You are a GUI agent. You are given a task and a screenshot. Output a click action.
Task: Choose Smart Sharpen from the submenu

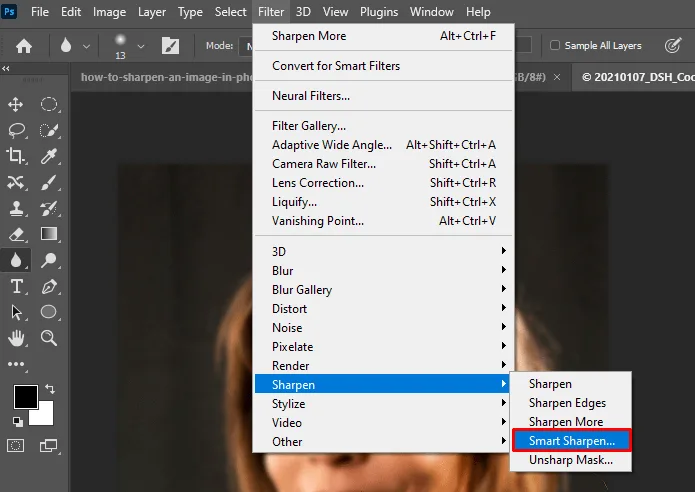click(x=572, y=441)
